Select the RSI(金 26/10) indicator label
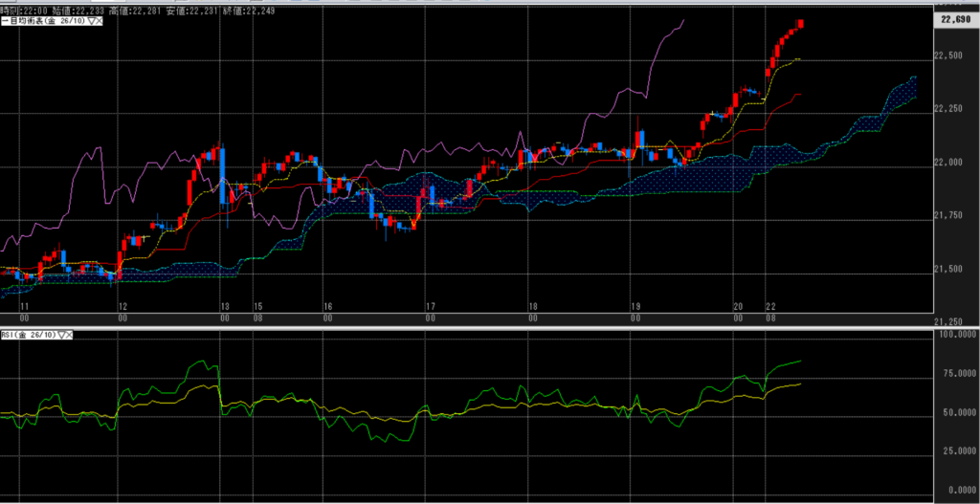The image size is (980, 504). click(29, 335)
